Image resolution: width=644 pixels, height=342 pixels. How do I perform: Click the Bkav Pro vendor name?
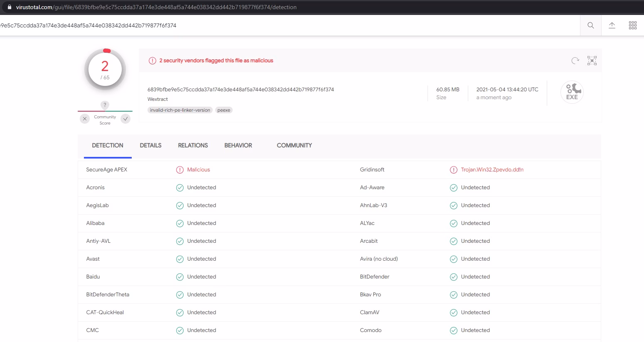point(371,295)
